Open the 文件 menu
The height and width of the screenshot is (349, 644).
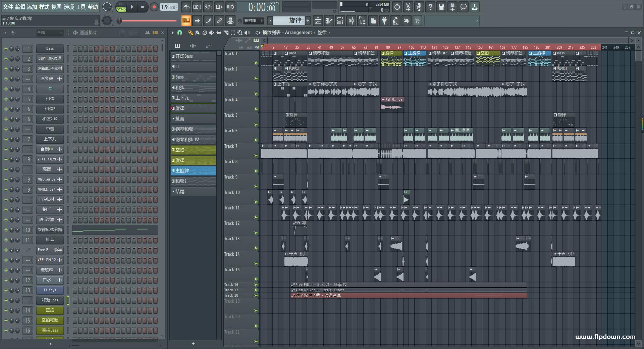8,7
